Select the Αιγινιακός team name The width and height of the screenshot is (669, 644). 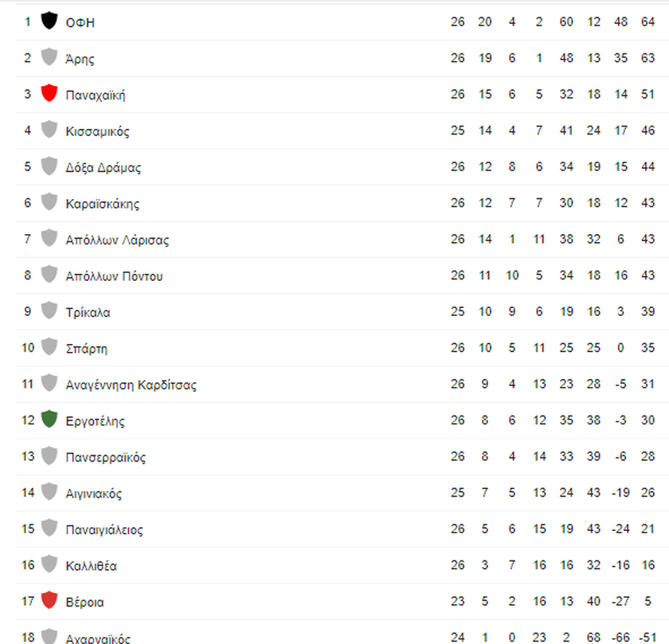94,494
